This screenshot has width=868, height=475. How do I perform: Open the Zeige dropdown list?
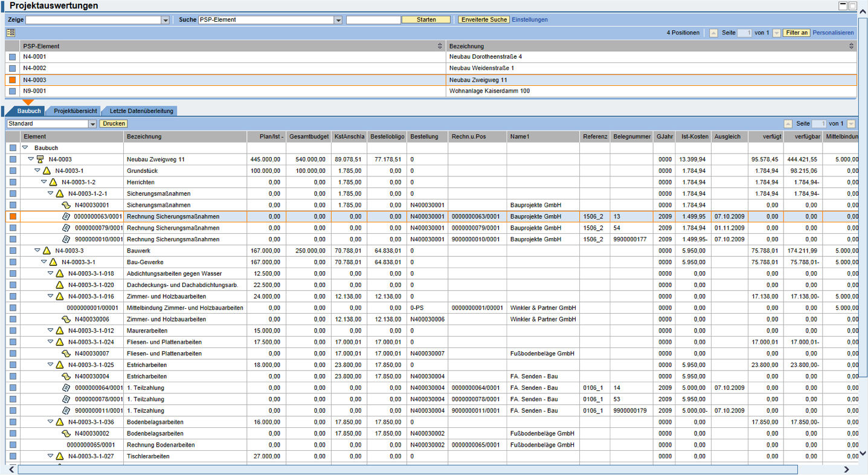[x=165, y=20]
